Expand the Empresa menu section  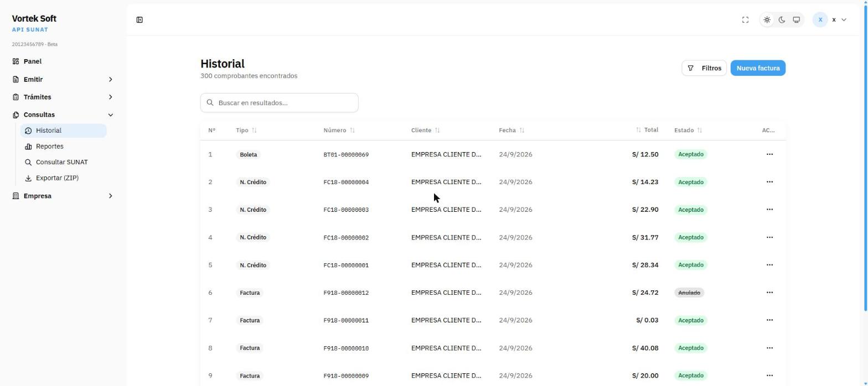(63, 196)
